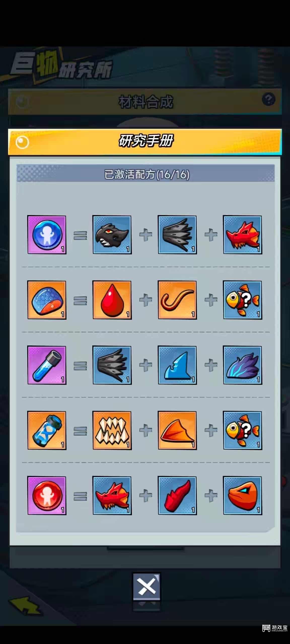This screenshot has height=644, width=290.
Task: Close the research manual with X button
Action: (147, 587)
